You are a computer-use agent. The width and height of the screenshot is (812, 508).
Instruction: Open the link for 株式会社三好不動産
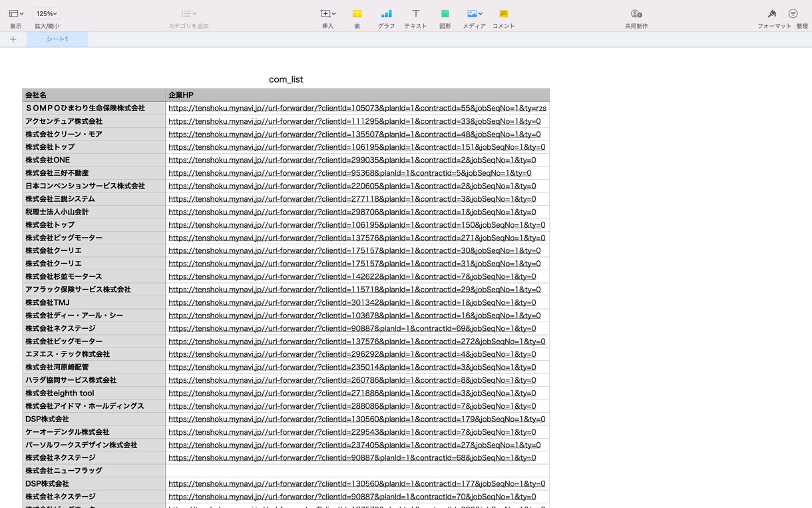pos(350,173)
